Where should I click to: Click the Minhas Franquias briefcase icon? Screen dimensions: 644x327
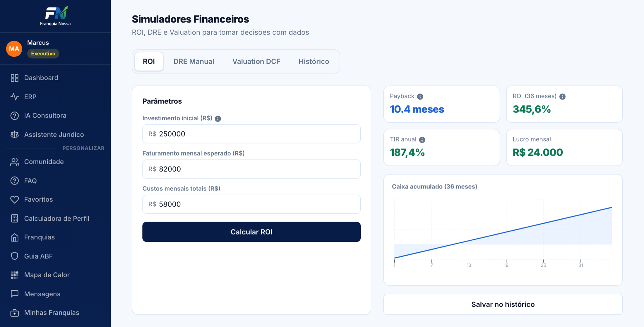(14, 313)
